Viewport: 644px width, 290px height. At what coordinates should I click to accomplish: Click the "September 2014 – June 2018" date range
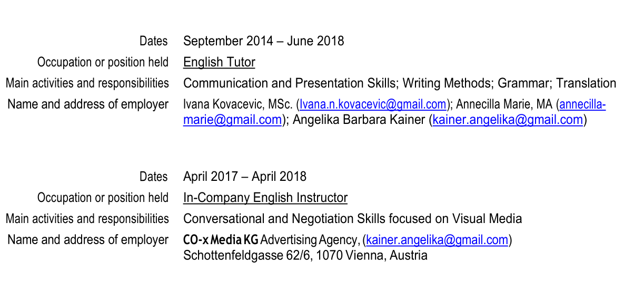[x=263, y=41]
